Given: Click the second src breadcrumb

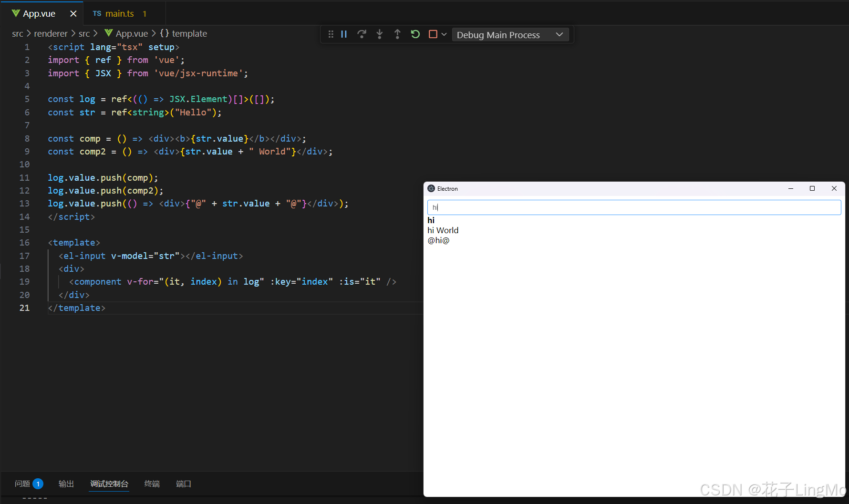Looking at the screenshot, I should click(x=84, y=34).
